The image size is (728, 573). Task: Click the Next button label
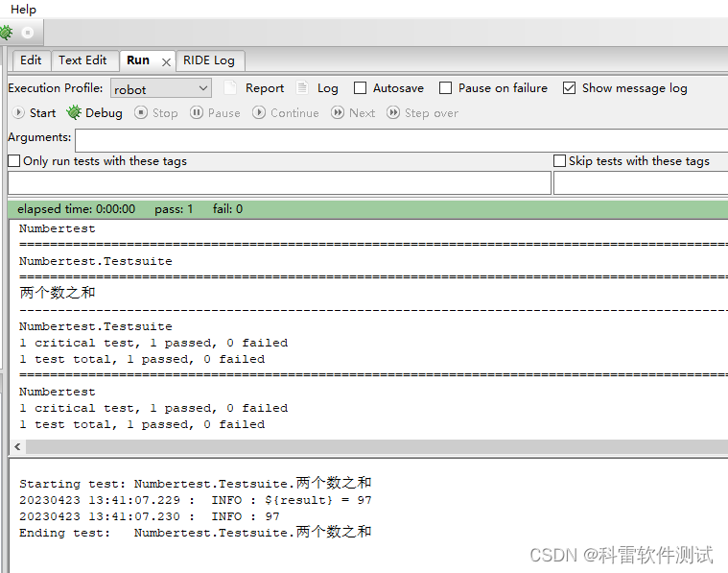coord(363,113)
